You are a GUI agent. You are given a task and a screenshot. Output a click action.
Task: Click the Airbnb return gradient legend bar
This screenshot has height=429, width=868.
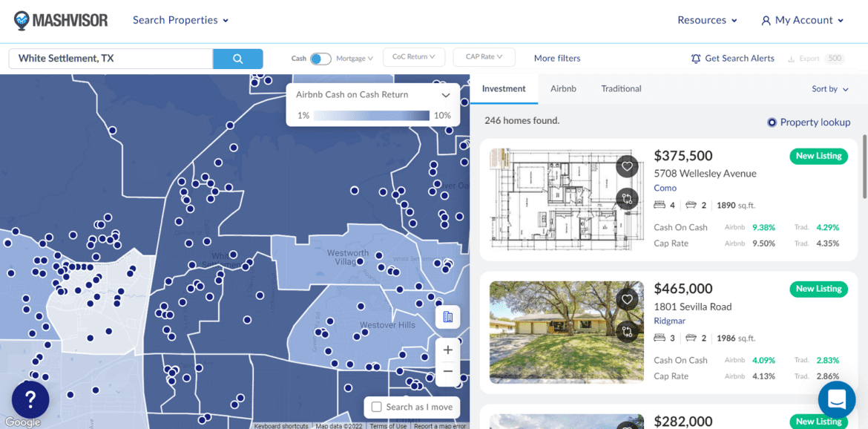pyautogui.click(x=371, y=116)
